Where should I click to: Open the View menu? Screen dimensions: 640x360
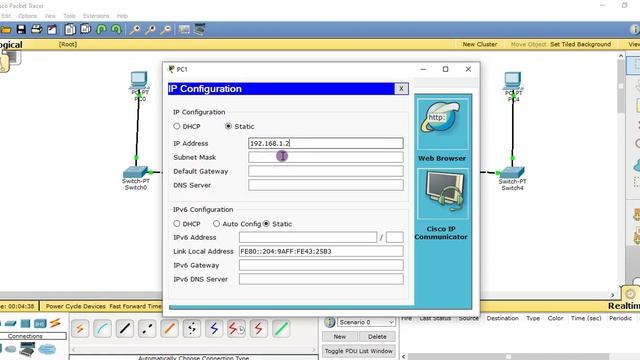(50, 16)
